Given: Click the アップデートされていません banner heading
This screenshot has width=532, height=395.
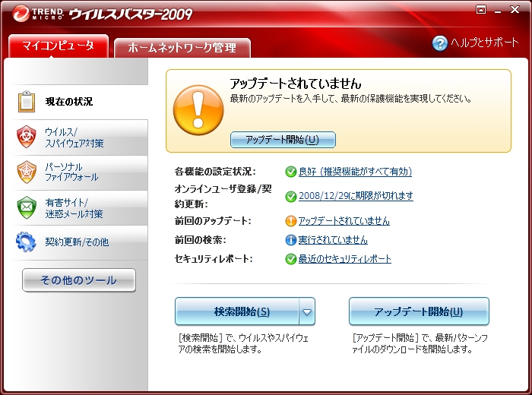Looking at the screenshot, I should pos(296,84).
